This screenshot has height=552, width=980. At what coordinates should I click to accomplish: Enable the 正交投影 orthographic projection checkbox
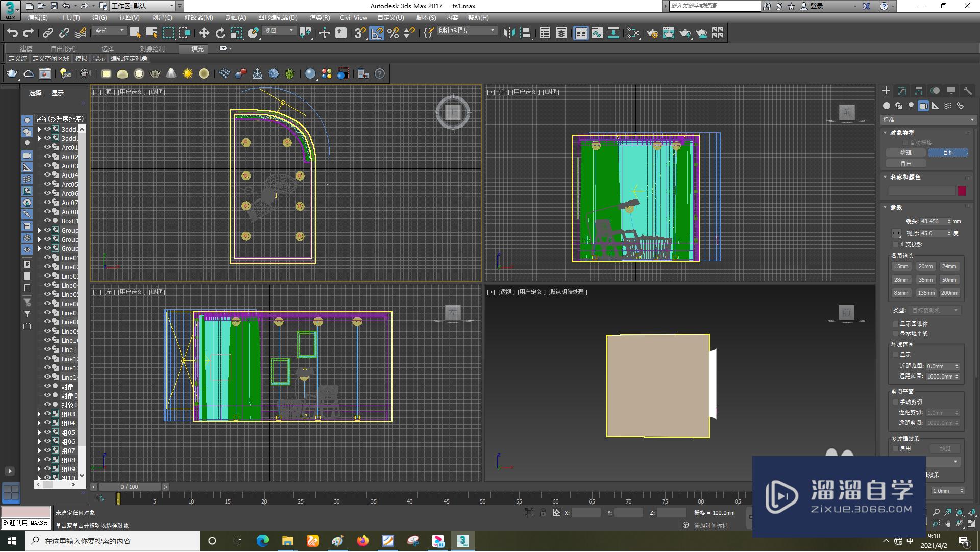click(x=896, y=244)
